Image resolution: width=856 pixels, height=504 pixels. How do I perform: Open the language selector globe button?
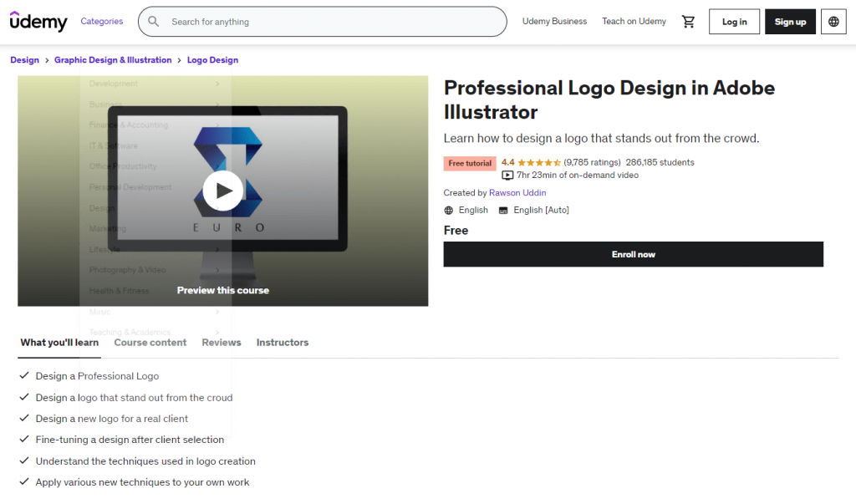point(833,21)
